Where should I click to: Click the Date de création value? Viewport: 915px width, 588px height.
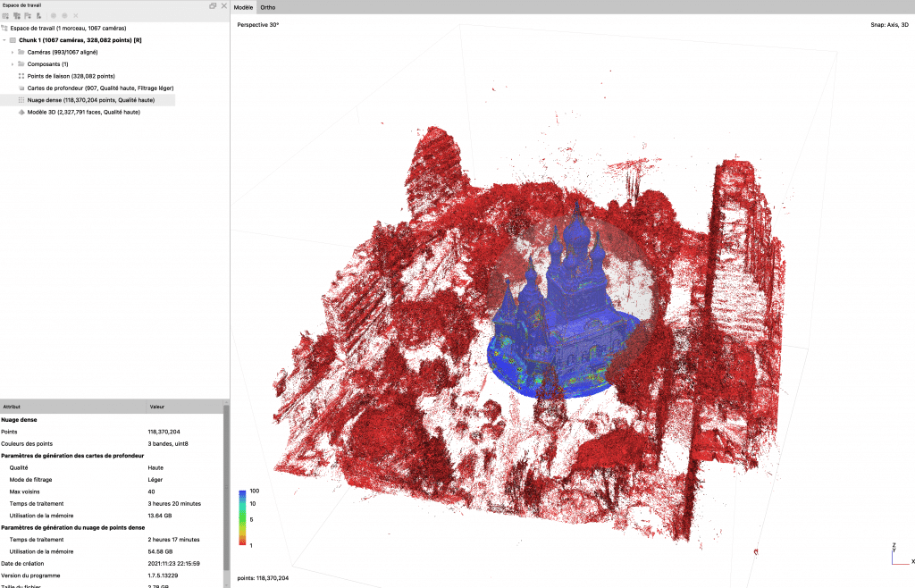[174, 564]
